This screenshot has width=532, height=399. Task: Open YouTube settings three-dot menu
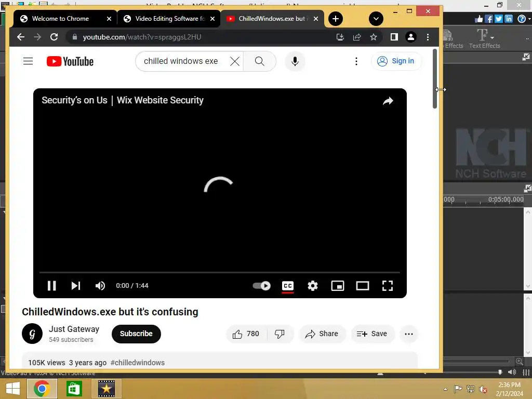click(356, 61)
